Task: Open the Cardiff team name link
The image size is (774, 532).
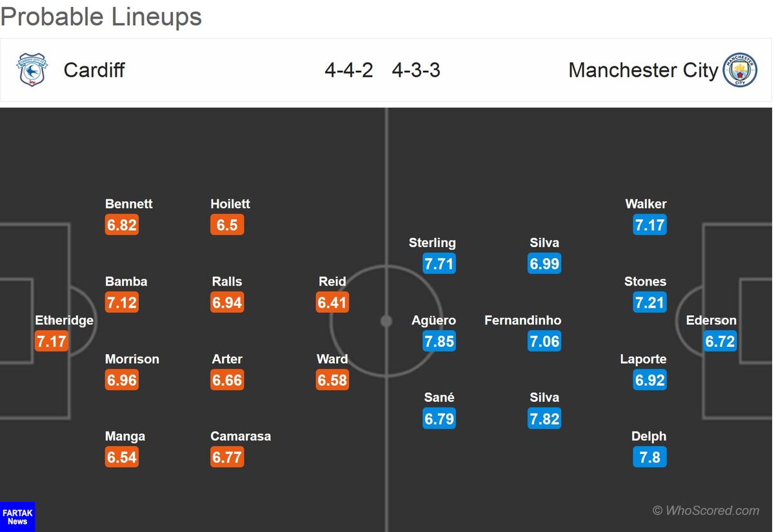Action: coord(94,70)
